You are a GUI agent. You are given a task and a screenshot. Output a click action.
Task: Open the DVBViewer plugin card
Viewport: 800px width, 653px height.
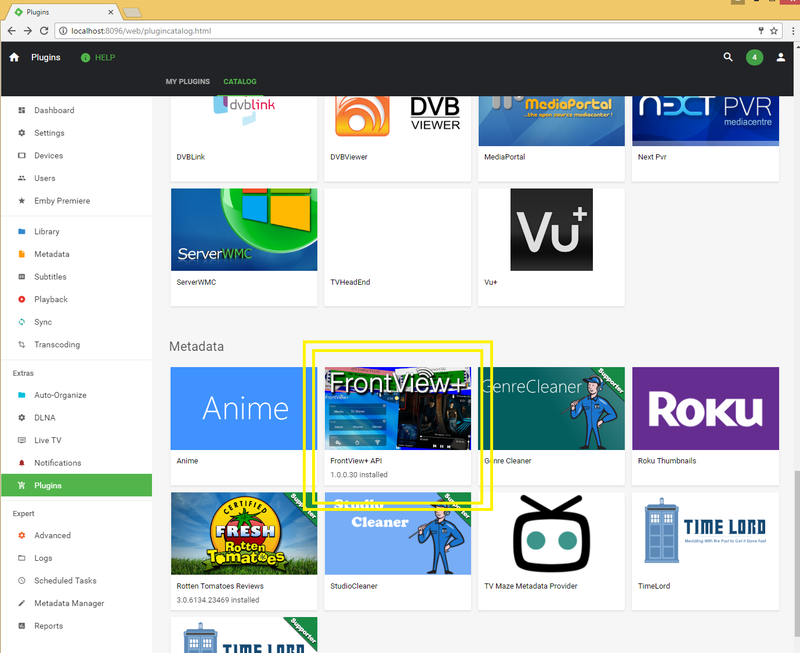(x=397, y=138)
